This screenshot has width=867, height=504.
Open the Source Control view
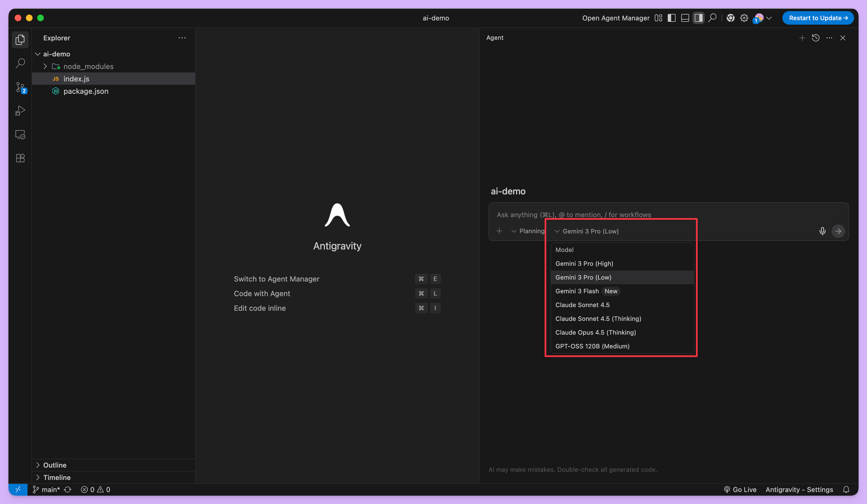point(20,87)
